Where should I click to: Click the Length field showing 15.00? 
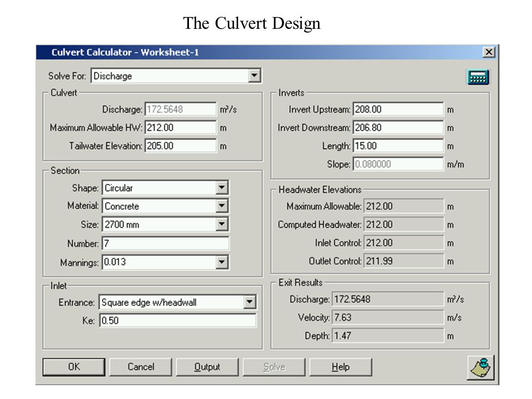(x=398, y=146)
